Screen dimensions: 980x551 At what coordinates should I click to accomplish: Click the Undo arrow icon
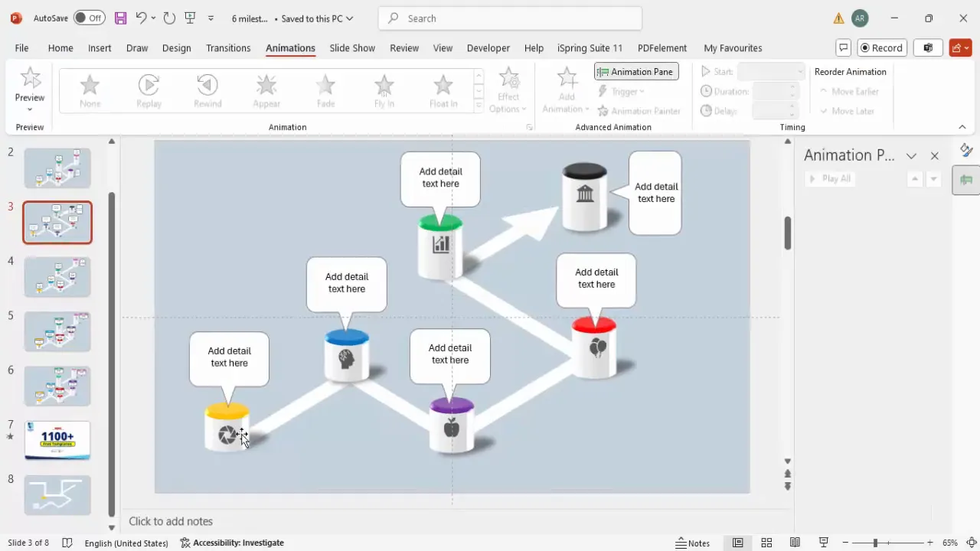click(141, 18)
